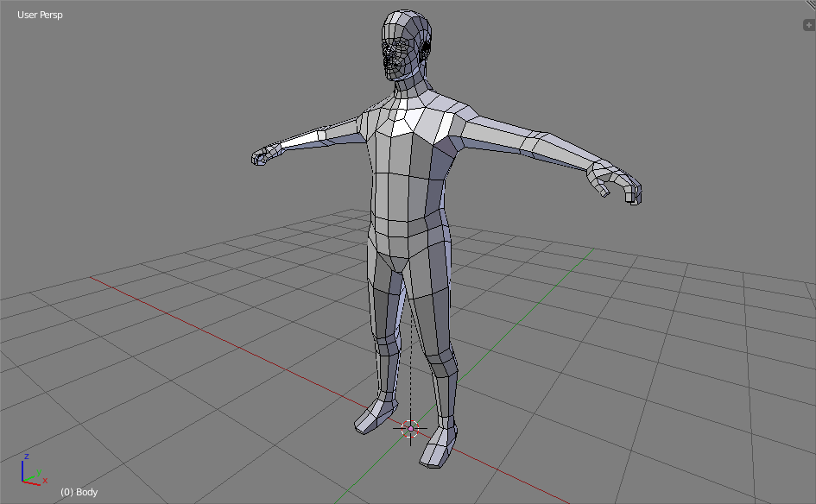Expand the properties region with the plus tab
816x504 pixels.
click(x=809, y=25)
